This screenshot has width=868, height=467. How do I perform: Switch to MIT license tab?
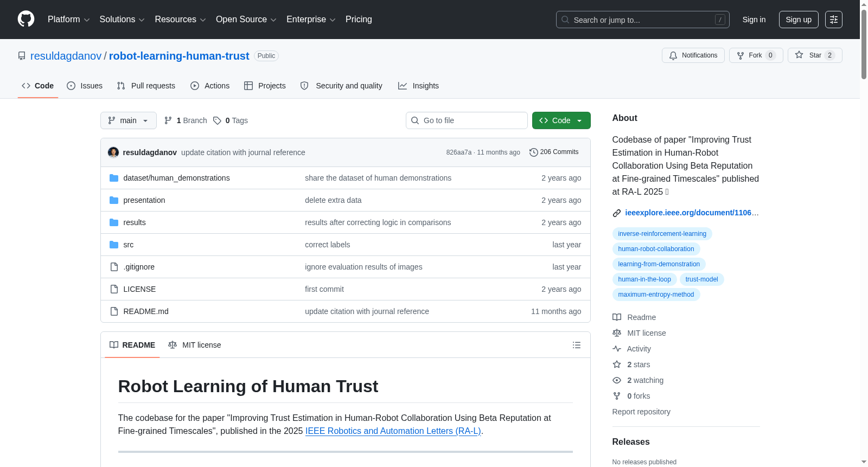pyautogui.click(x=195, y=345)
